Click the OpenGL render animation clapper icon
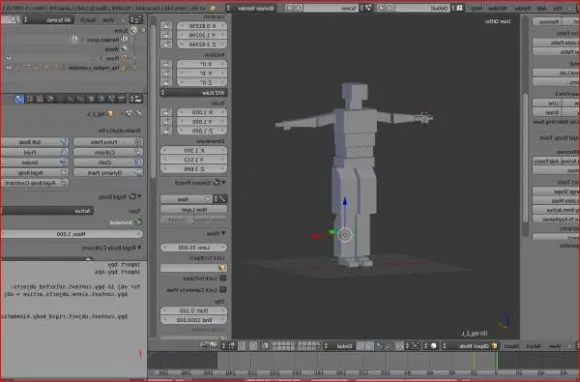 tap(204, 346)
